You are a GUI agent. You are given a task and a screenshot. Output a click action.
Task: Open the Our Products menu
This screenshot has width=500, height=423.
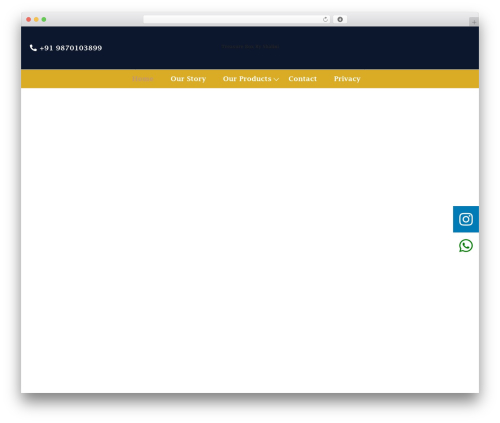coord(247,79)
